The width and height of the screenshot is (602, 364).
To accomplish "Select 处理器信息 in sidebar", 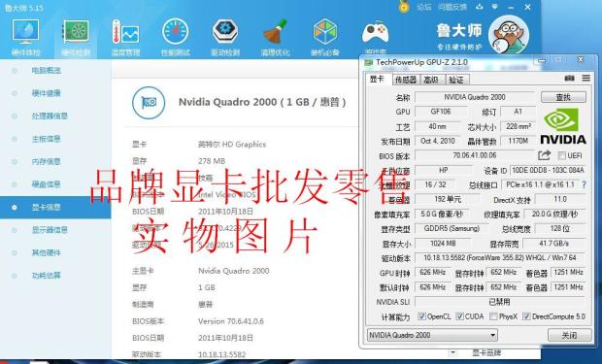I will pos(50,116).
